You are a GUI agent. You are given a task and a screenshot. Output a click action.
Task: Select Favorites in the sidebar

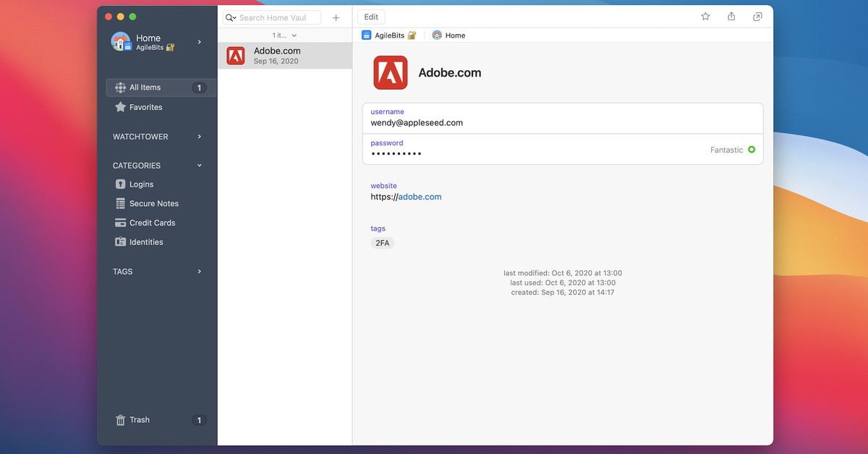coord(145,107)
